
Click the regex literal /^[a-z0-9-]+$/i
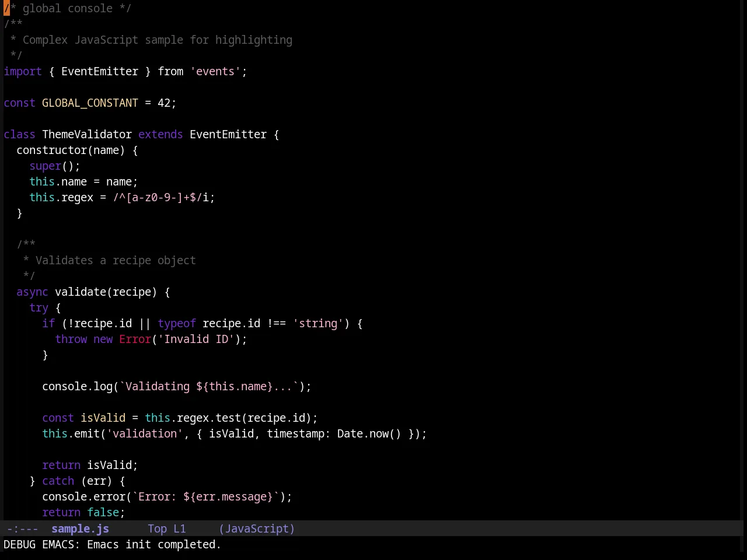(160, 197)
